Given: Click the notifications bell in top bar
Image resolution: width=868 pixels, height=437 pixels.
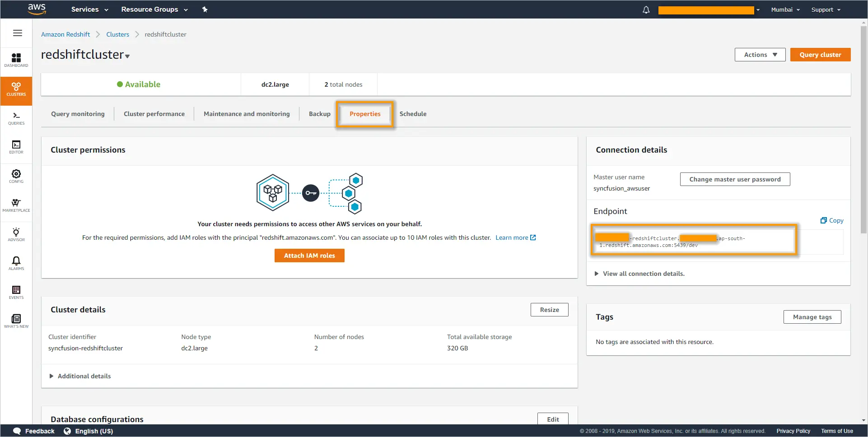Looking at the screenshot, I should pyautogui.click(x=646, y=10).
